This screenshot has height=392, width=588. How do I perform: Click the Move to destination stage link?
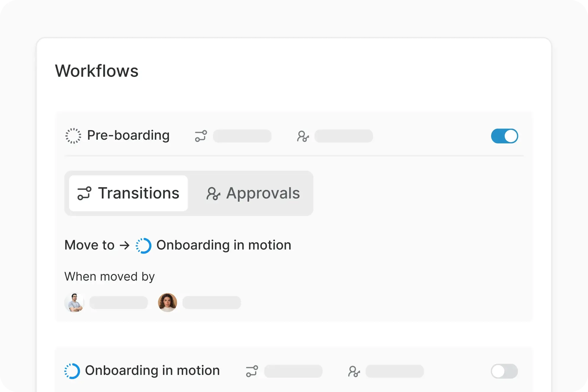[x=224, y=245]
